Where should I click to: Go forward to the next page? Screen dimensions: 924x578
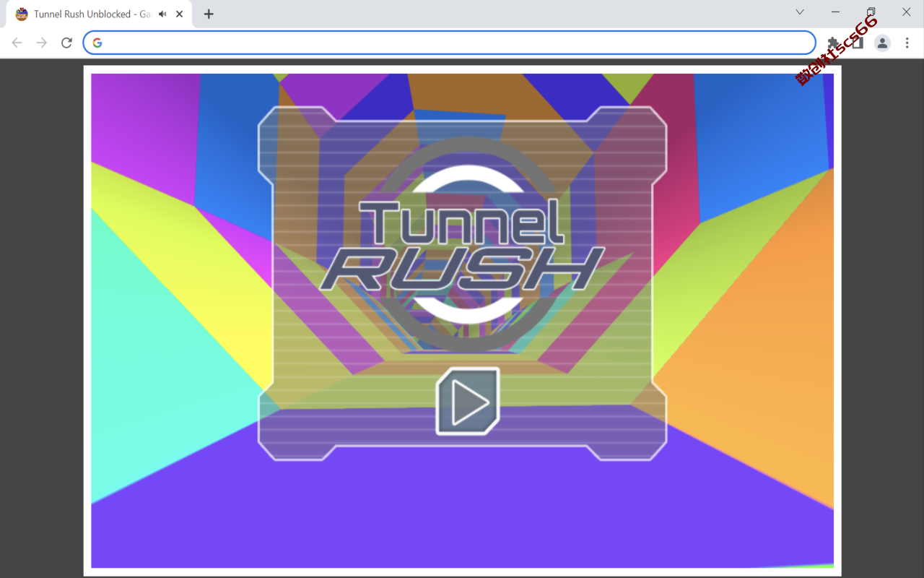coord(42,43)
